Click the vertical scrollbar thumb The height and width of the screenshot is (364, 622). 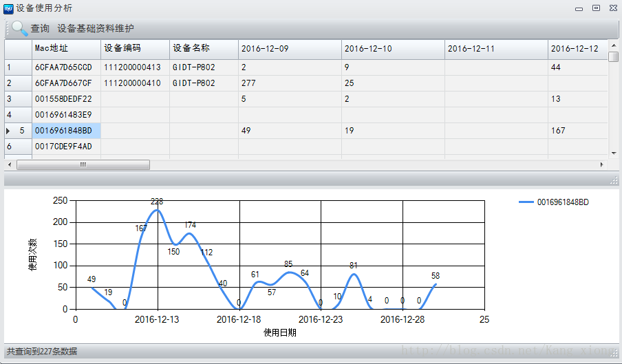pyautogui.click(x=614, y=56)
